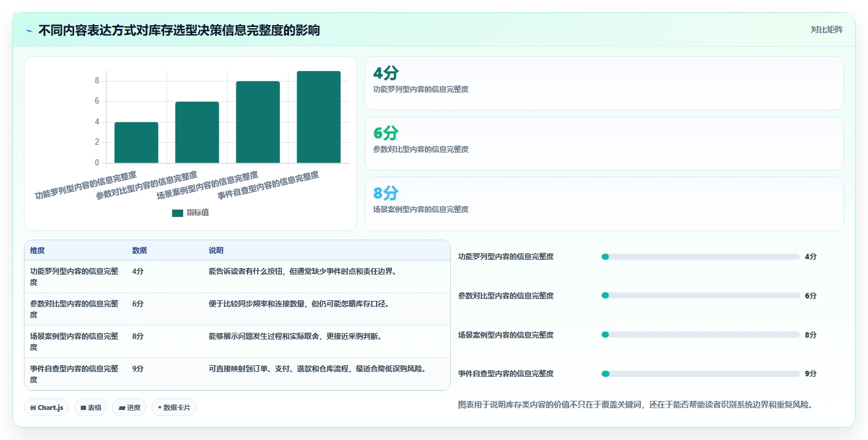868x440 pixels.
Task: Click the 功能罗列型 progress row label
Action: [x=506, y=257]
